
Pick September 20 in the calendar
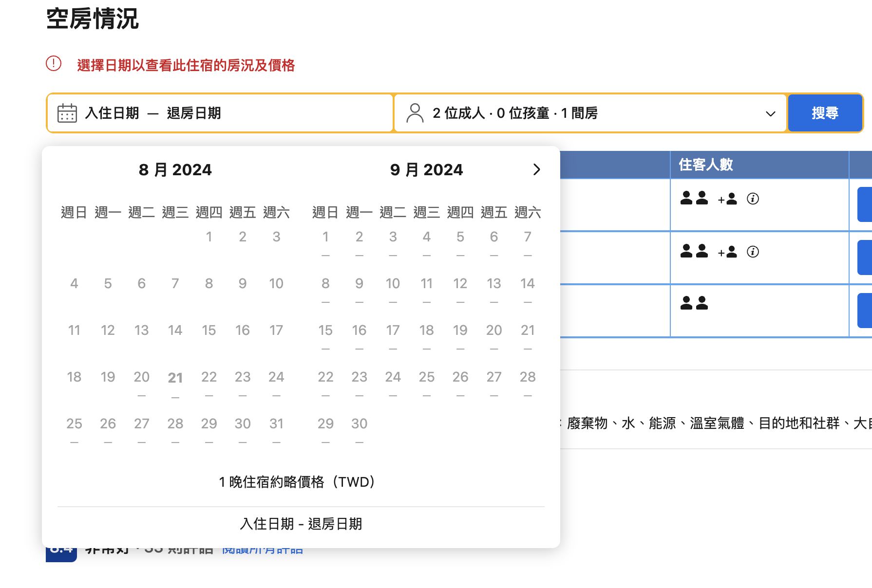click(494, 337)
